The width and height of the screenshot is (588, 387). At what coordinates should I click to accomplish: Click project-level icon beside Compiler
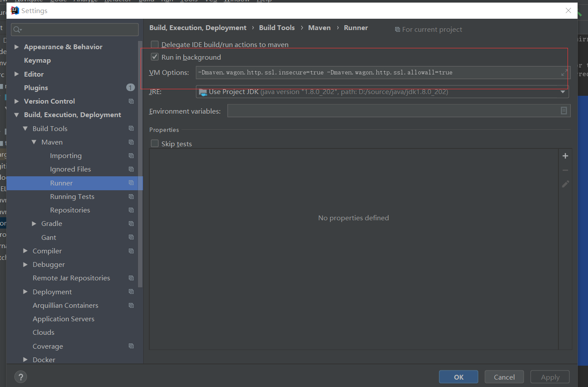click(x=131, y=251)
